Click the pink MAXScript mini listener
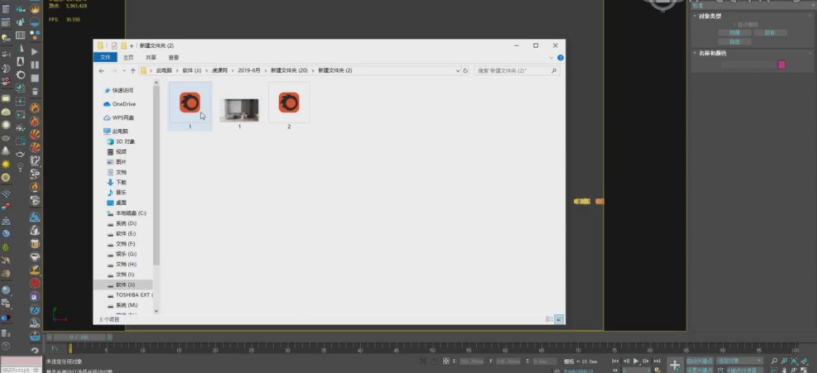The height and width of the screenshot is (373, 817). tap(21, 362)
